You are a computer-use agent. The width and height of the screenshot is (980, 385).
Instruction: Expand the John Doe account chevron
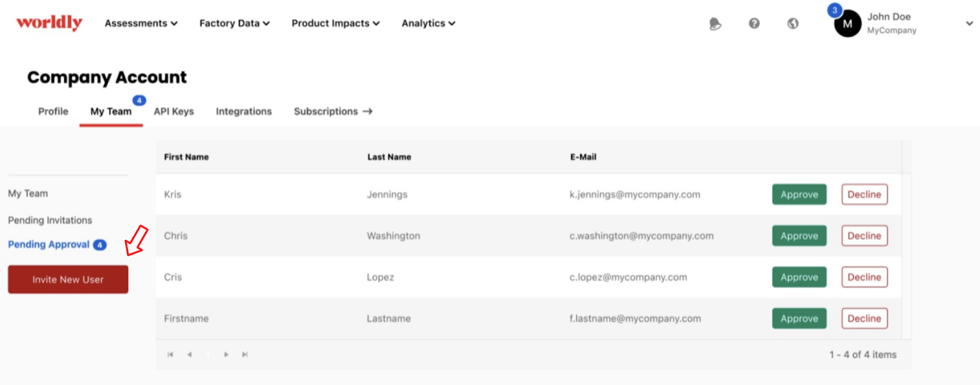coord(970,24)
